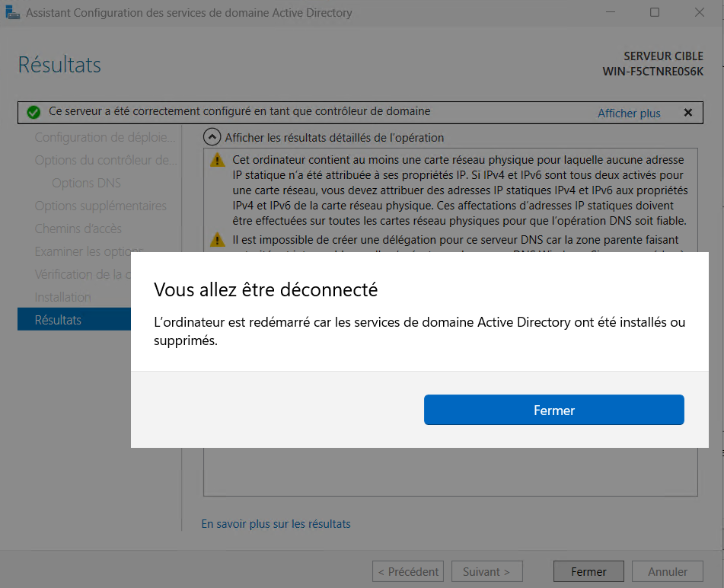724x588 pixels.
Task: Click the warning icon beside DNS delegation message
Action: 217,240
